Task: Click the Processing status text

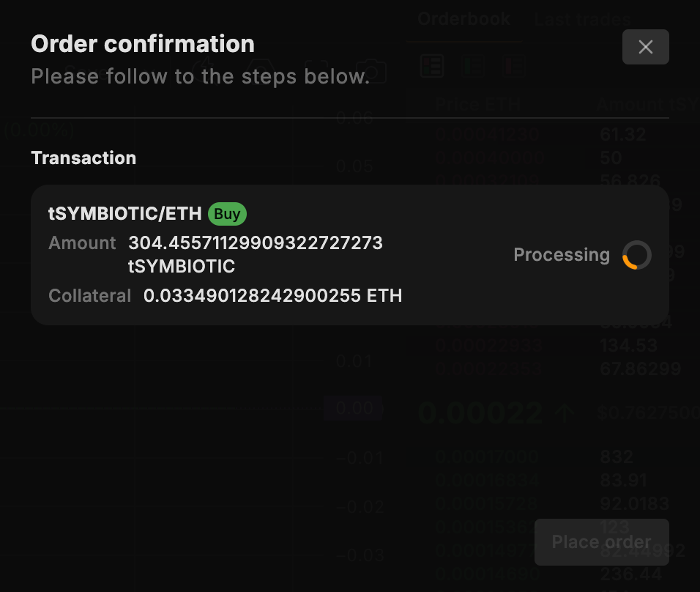Action: (561, 255)
